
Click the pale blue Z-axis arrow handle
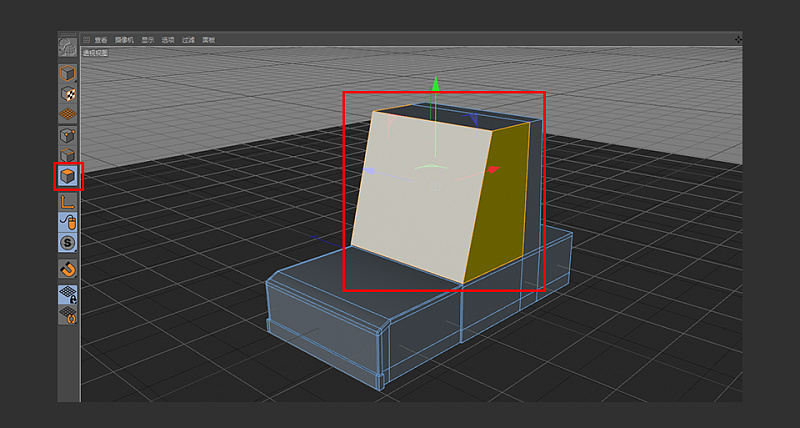[x=368, y=171]
